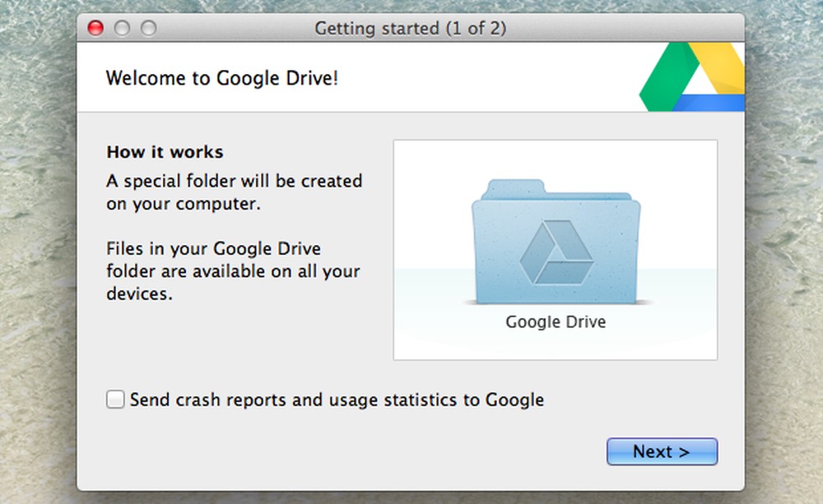
Task: Select the Google Drive caption under the folder
Action: tap(556, 321)
